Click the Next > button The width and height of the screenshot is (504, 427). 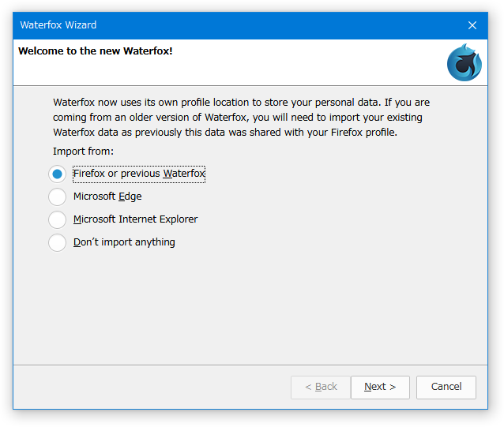pyautogui.click(x=380, y=388)
